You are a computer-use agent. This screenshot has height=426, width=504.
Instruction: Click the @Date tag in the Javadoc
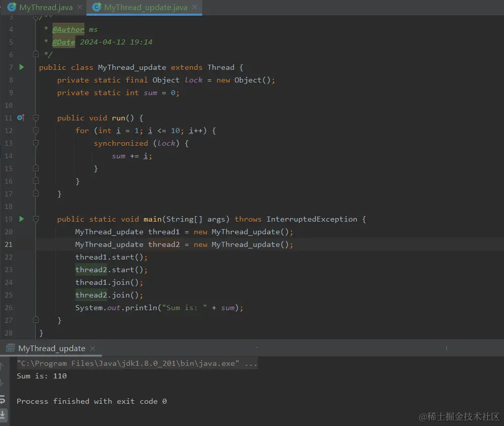coord(64,42)
